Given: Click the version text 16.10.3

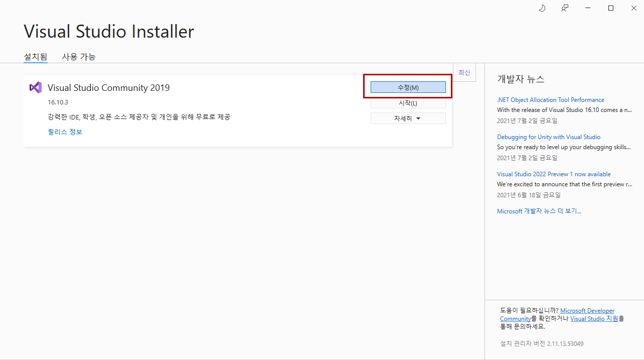Looking at the screenshot, I should click(x=58, y=102).
